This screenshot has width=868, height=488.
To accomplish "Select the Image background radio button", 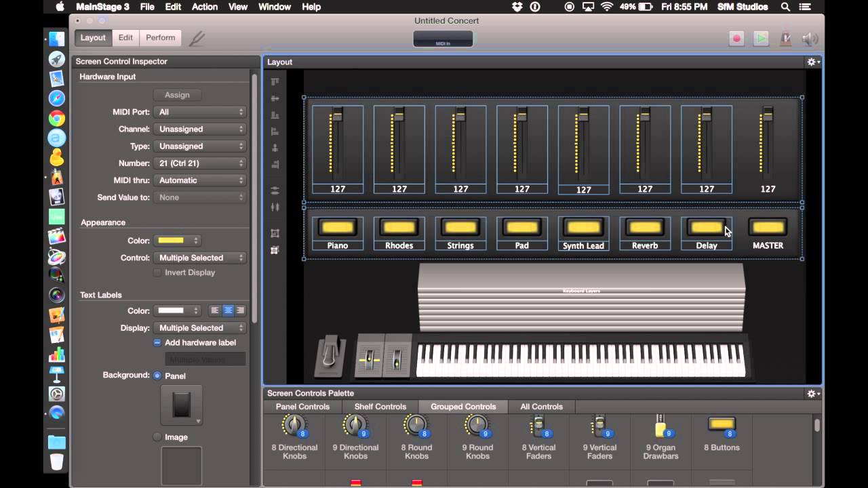I will pos(157,437).
